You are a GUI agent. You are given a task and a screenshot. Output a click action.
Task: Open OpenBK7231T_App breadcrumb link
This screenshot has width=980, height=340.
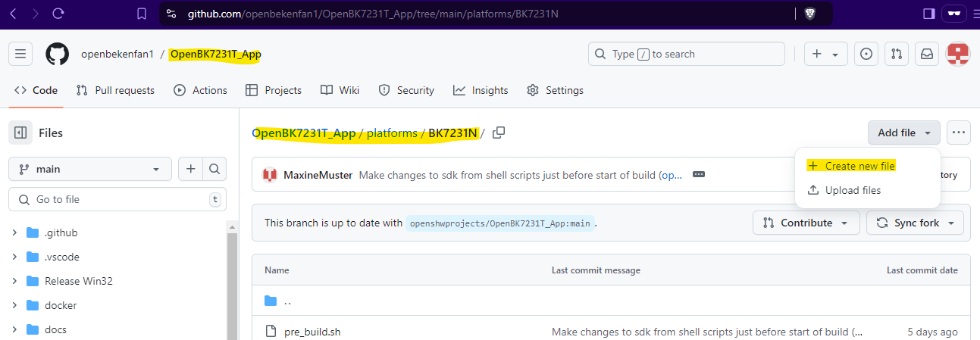[x=304, y=133]
